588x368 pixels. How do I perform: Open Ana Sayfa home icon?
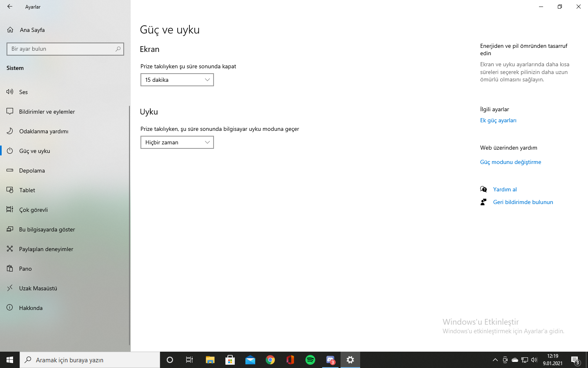point(10,30)
